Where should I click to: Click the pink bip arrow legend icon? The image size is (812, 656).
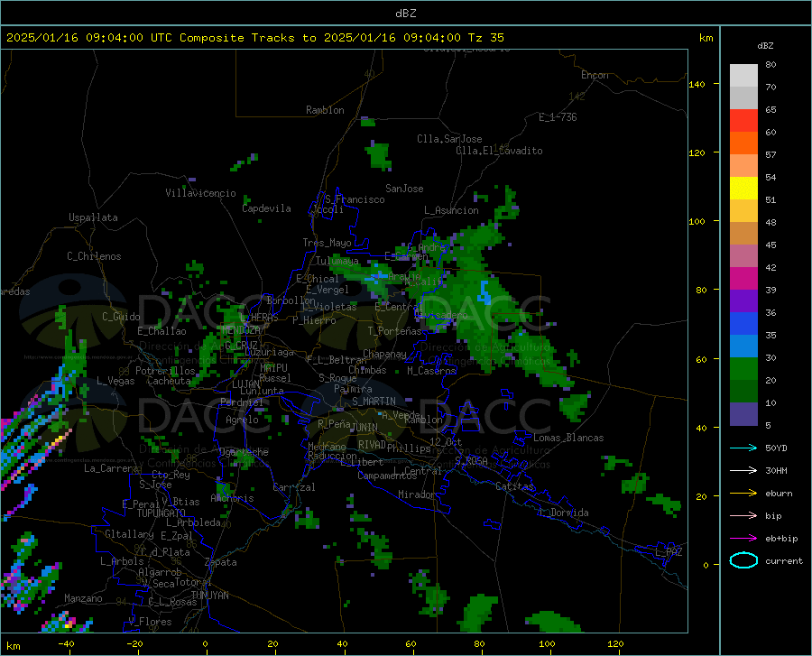click(743, 516)
